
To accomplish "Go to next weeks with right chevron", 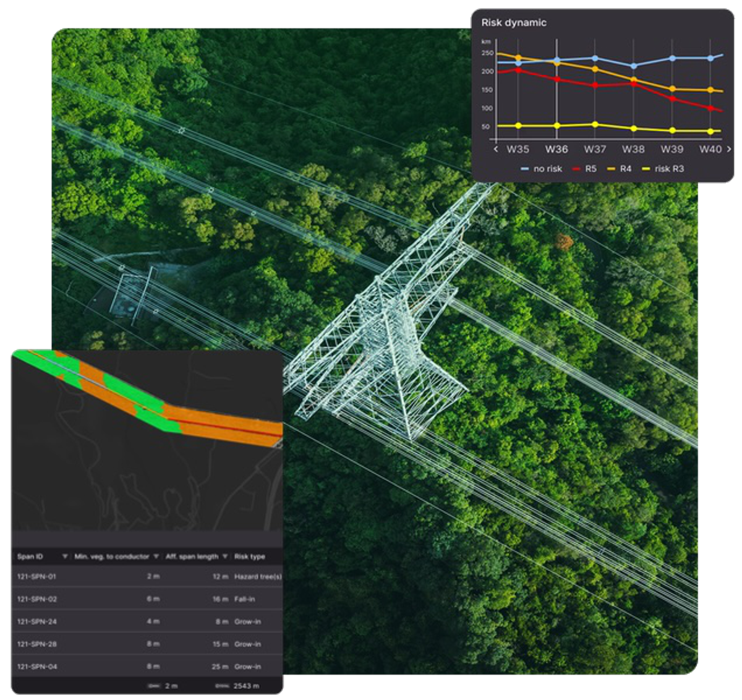I will (729, 149).
